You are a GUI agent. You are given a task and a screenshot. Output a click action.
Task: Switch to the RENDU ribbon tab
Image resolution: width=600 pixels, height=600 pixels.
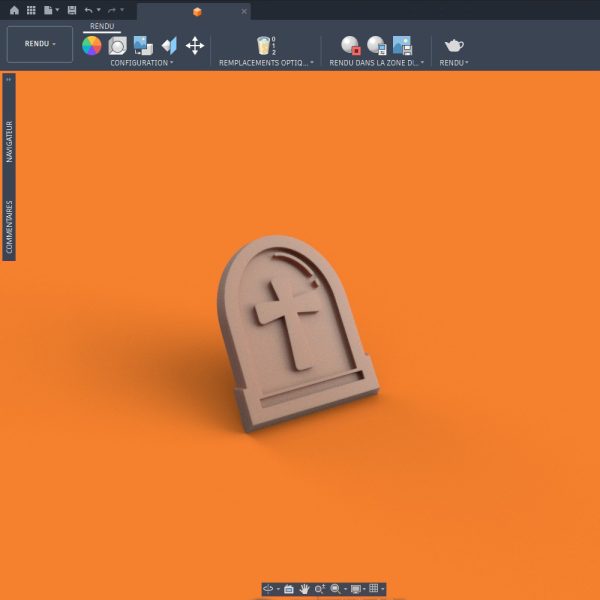coord(102,26)
